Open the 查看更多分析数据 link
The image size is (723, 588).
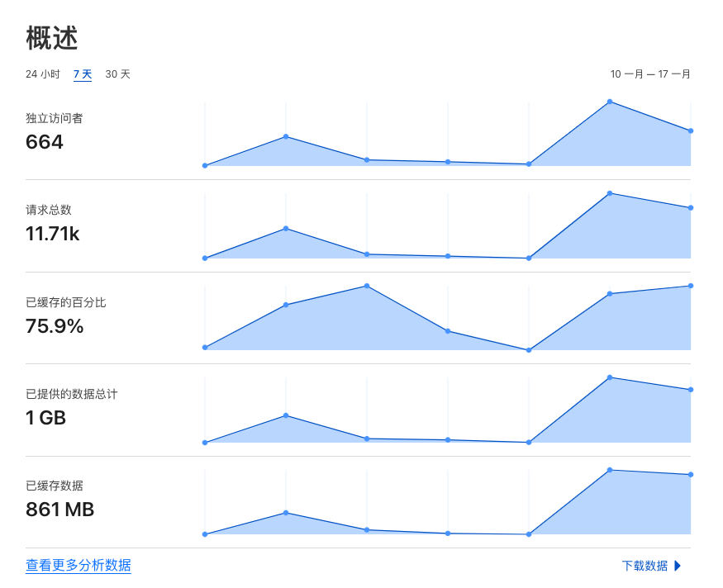[78, 566]
